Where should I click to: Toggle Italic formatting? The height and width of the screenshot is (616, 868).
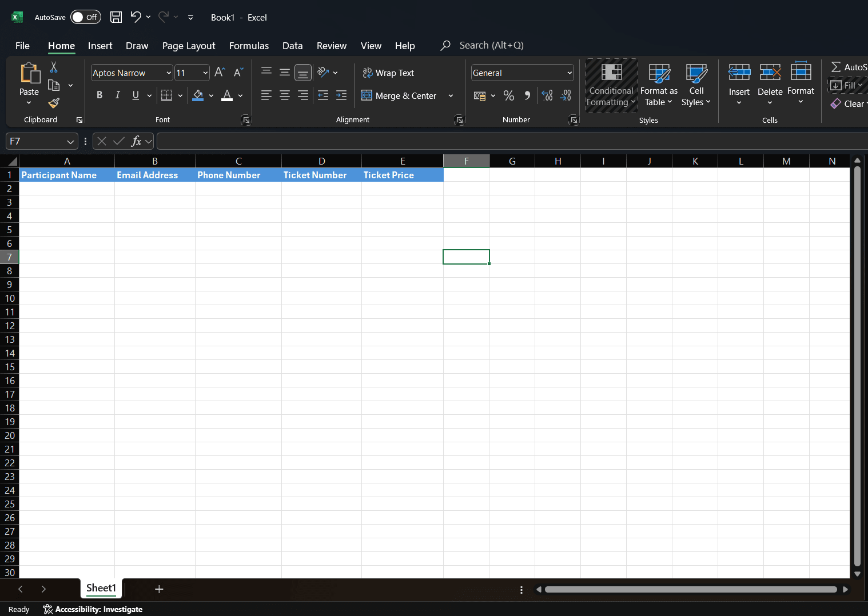tap(118, 95)
